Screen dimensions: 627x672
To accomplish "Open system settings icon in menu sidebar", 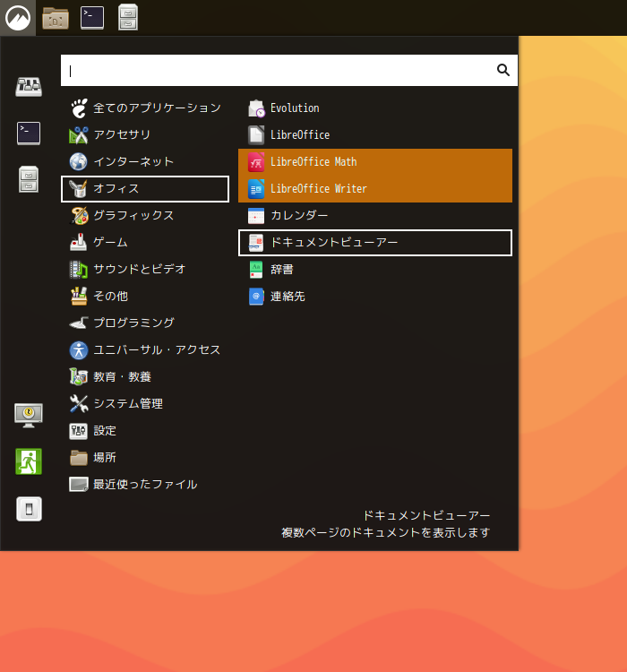I will 29,87.
